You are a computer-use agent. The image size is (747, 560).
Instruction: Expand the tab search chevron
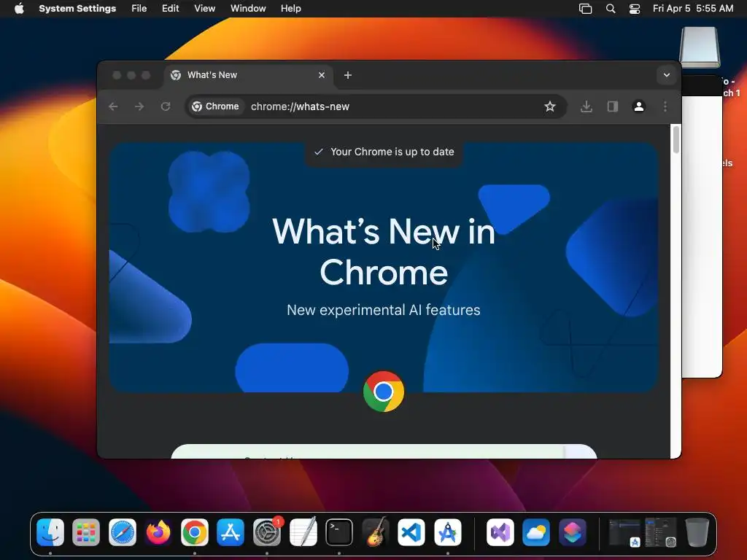(x=667, y=75)
